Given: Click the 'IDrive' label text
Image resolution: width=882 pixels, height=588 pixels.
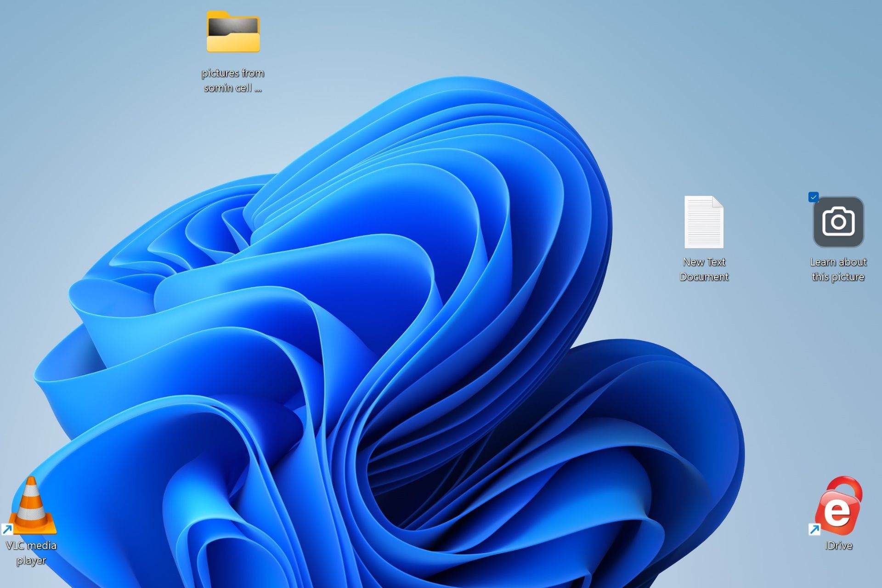Looking at the screenshot, I should click(838, 546).
